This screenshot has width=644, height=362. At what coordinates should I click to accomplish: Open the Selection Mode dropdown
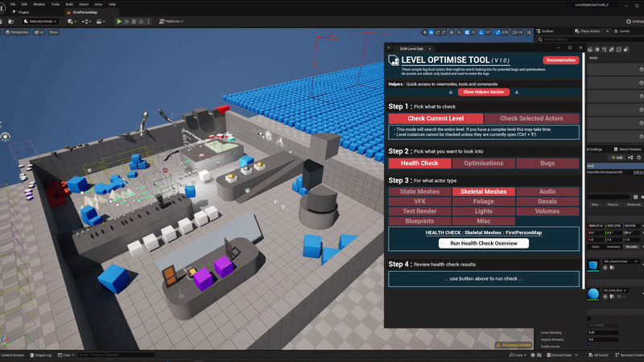[x=40, y=22]
